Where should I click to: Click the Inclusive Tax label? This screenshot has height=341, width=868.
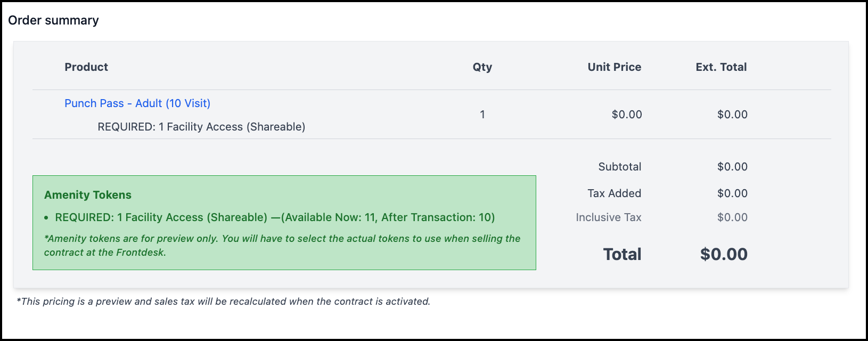coord(609,217)
